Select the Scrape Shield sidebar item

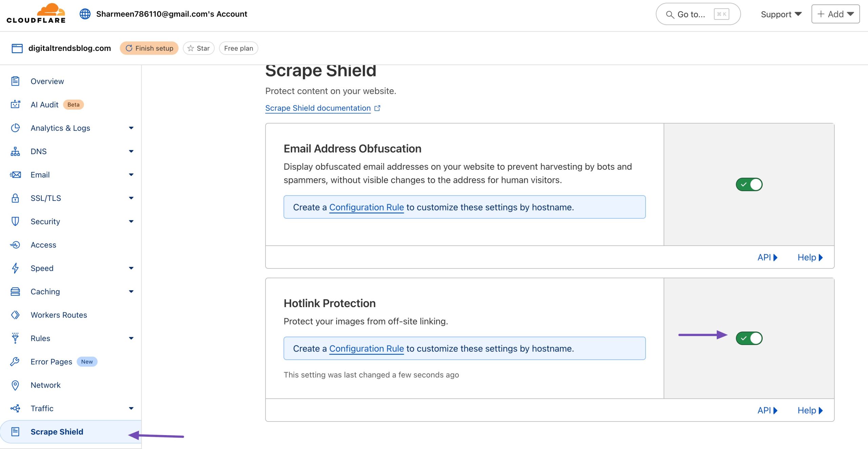[x=57, y=432]
